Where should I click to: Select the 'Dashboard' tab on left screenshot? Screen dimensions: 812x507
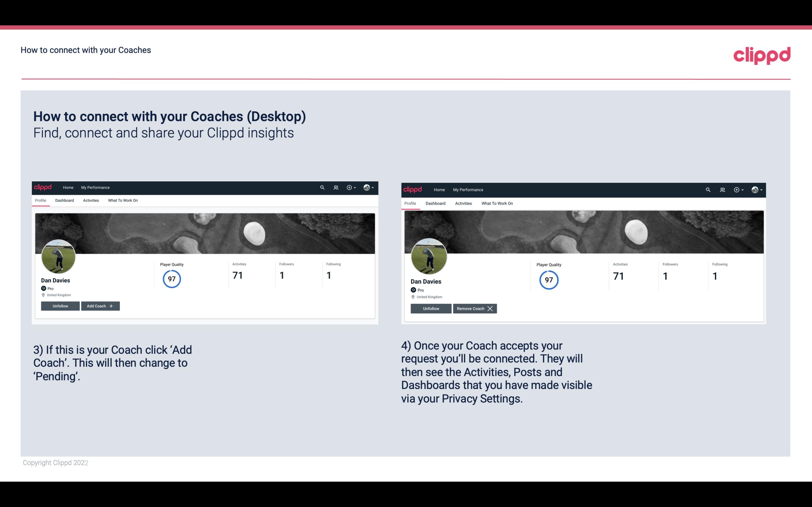(64, 200)
